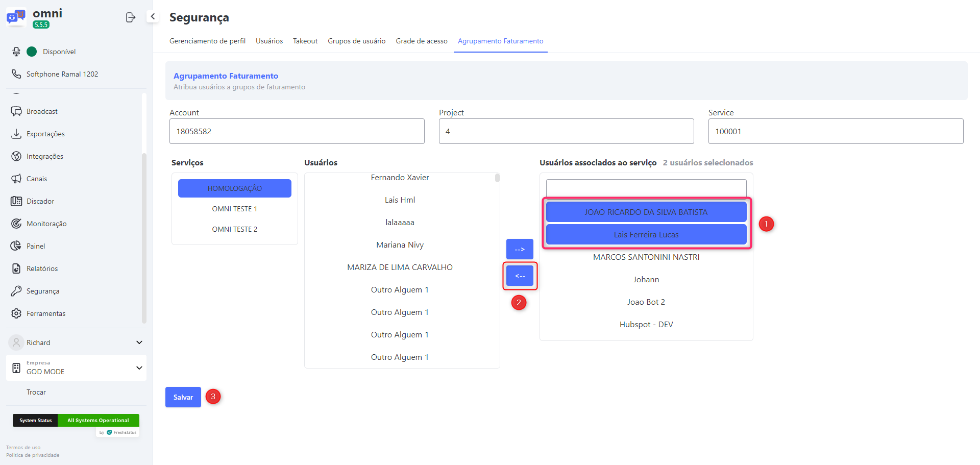Viewport: 980px width, 465px height.
Task: Deselect JOAO RICARDO DA SILVA BATISTA
Action: [x=646, y=212]
